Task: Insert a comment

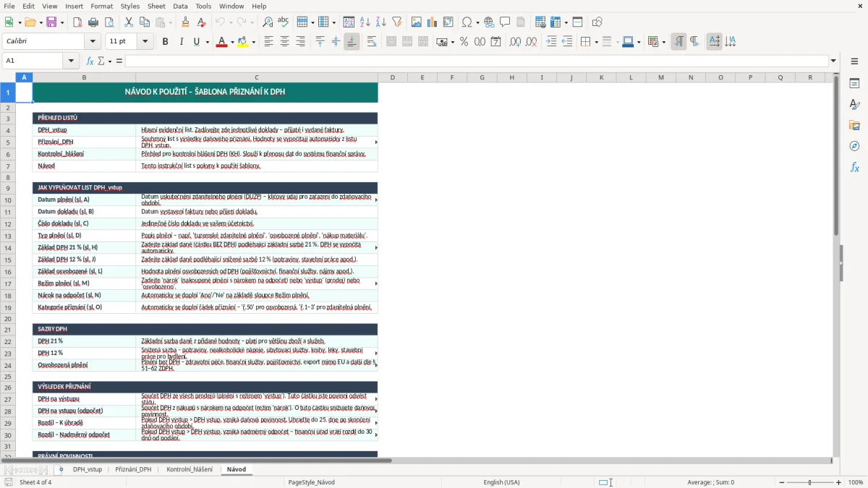Action: point(505,22)
